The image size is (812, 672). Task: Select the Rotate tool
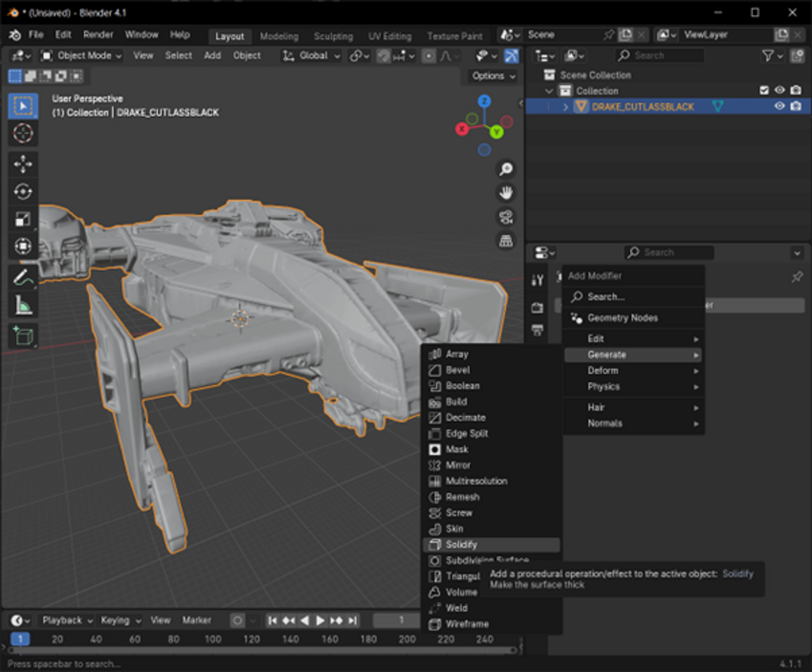point(23,191)
